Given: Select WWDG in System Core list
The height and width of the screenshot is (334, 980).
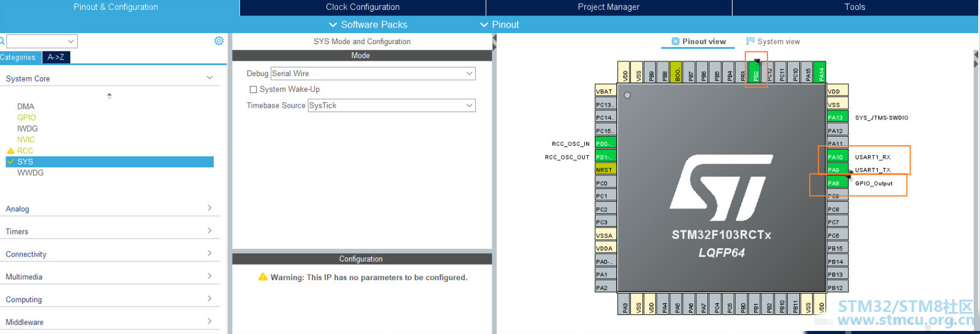Looking at the screenshot, I should click(x=31, y=173).
